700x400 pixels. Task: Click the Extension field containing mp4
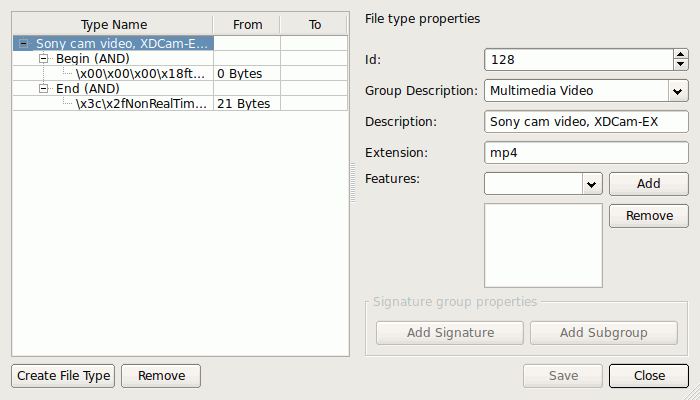click(586, 153)
